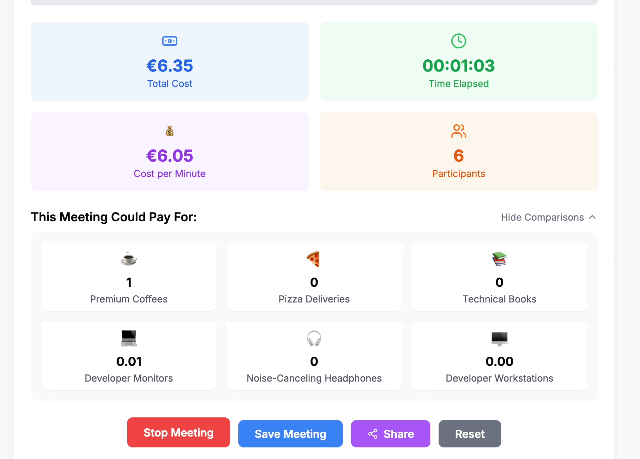Click the pizza slice icon
Viewport: 640px width, 459px height.
313,259
